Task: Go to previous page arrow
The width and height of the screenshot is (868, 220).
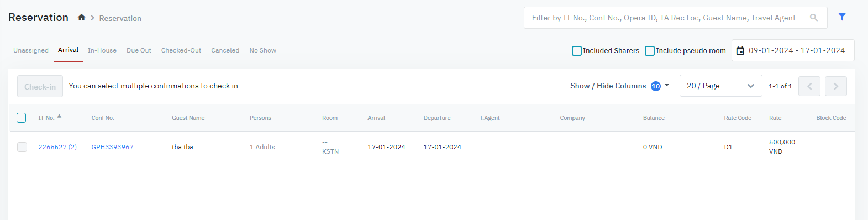Action: pos(809,86)
